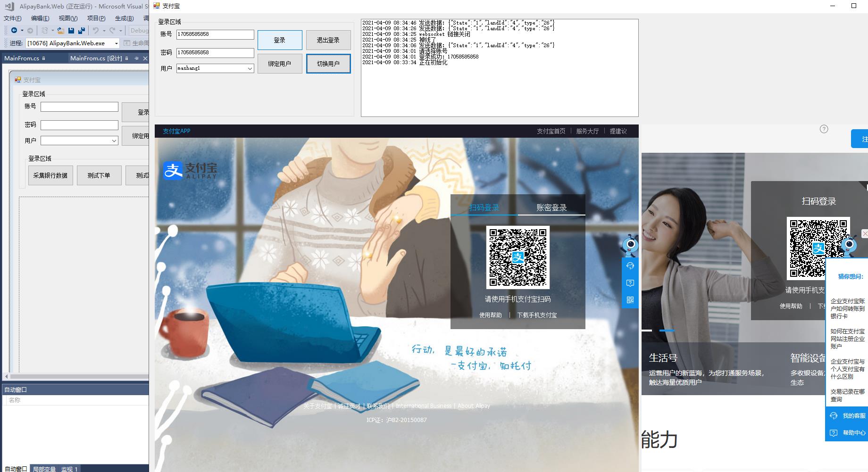Open the 服务大厅 link
868x472 pixels.
[587, 131]
